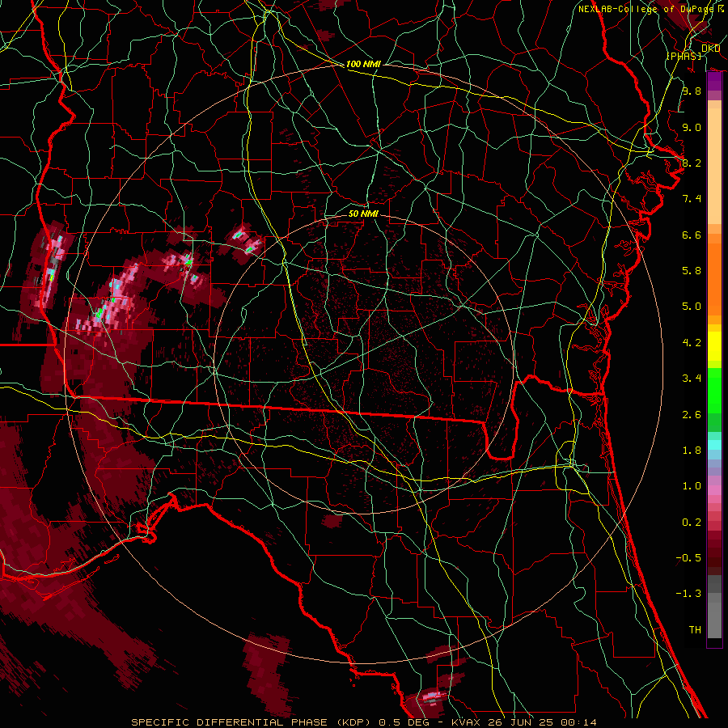The image size is (728, 728).
Task: Click the 5.0 value on the color scale
Action: pos(692,307)
